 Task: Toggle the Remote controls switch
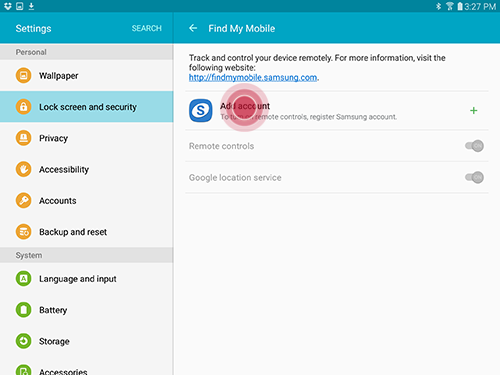pos(474,146)
